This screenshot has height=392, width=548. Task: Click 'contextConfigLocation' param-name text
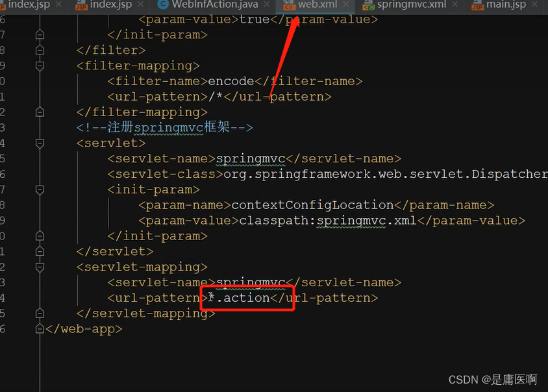tap(313, 204)
